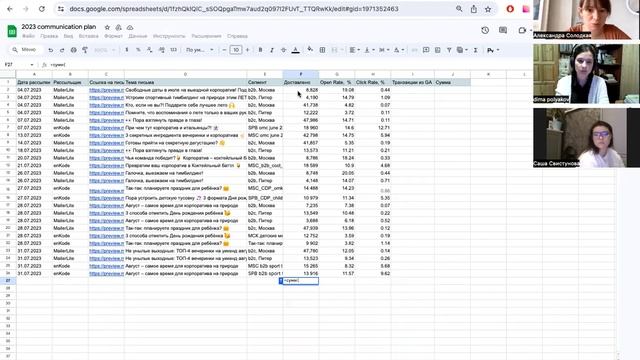Open the preview link in row 2
This screenshot has width=640, height=360.
coord(106,90)
